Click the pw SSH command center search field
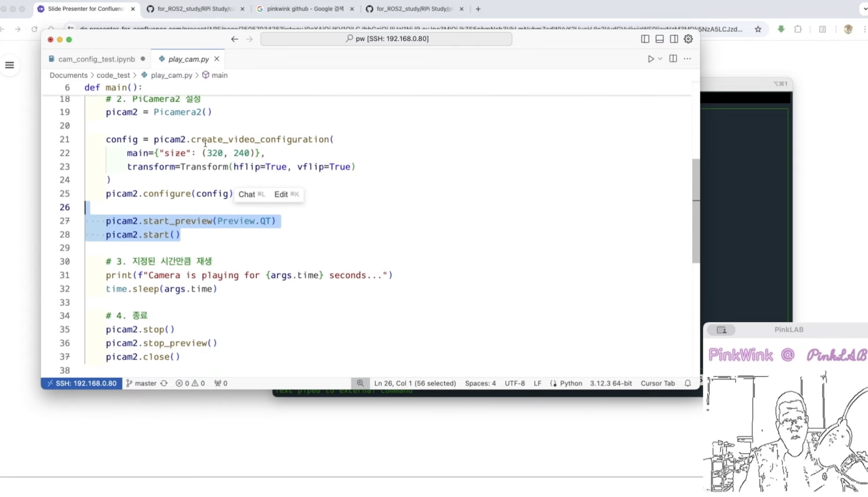The height and width of the screenshot is (497, 868). pos(386,39)
